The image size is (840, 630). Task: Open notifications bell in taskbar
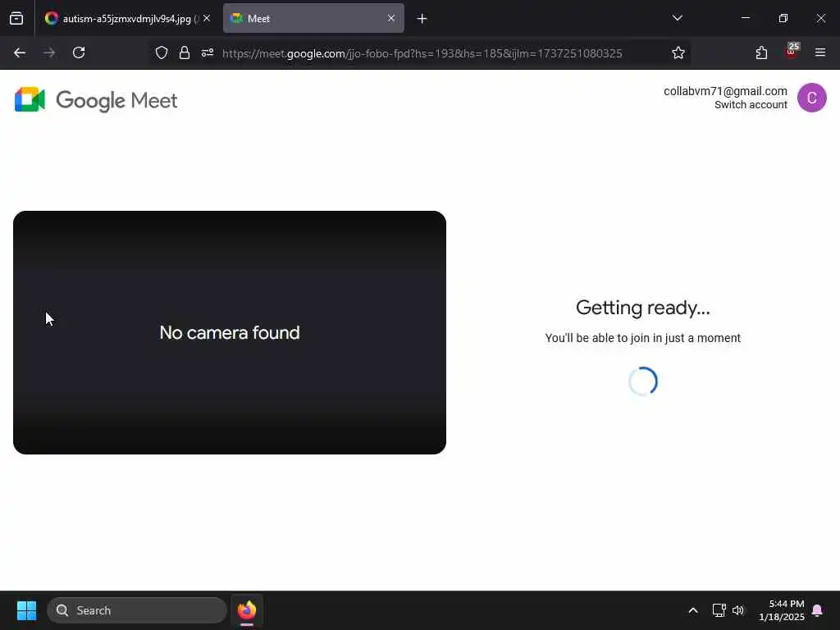(817, 610)
